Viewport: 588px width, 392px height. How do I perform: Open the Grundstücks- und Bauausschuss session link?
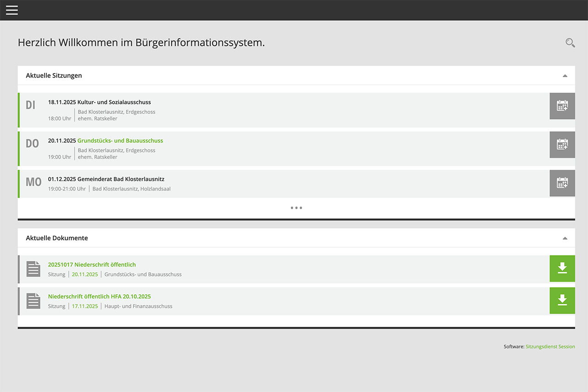(x=120, y=140)
